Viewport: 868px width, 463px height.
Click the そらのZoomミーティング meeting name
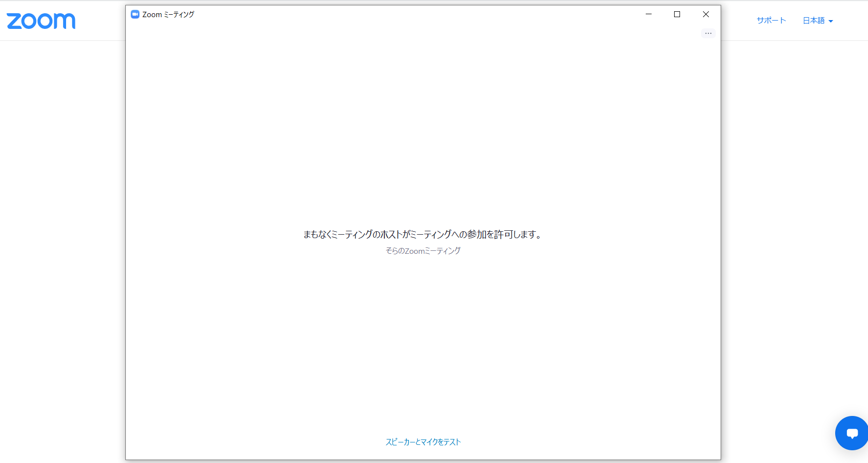point(423,251)
